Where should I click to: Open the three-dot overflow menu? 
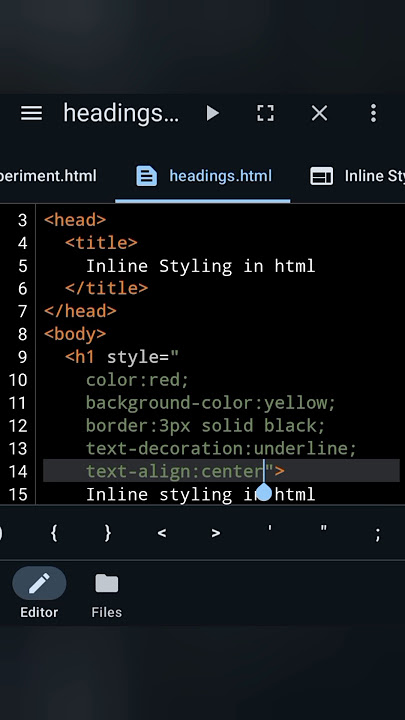click(x=373, y=113)
